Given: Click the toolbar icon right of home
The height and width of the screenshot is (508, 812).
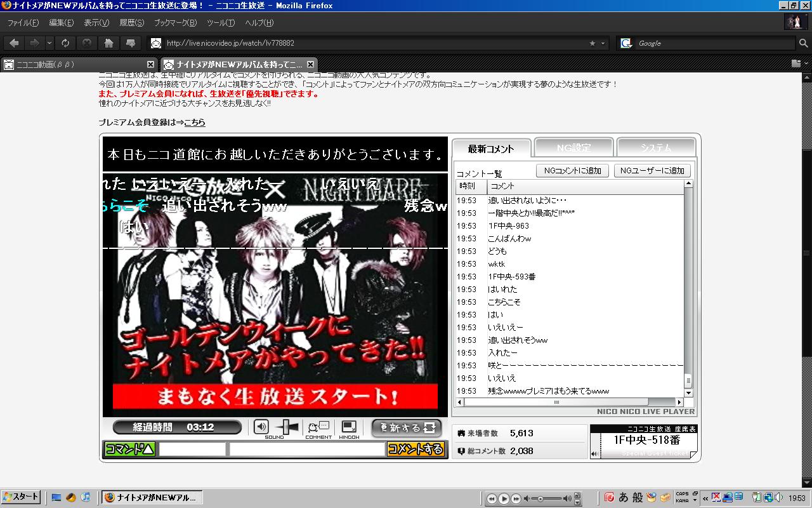Looking at the screenshot, I should pyautogui.click(x=131, y=43).
